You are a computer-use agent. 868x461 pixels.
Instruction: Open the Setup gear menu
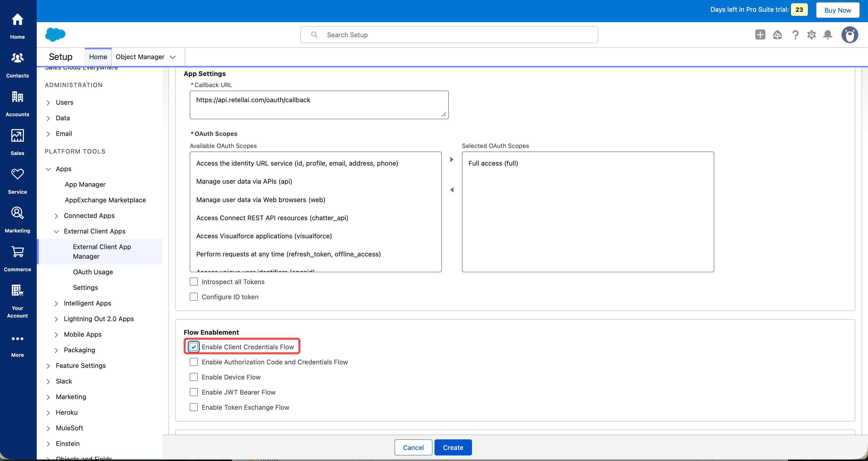[x=812, y=35]
